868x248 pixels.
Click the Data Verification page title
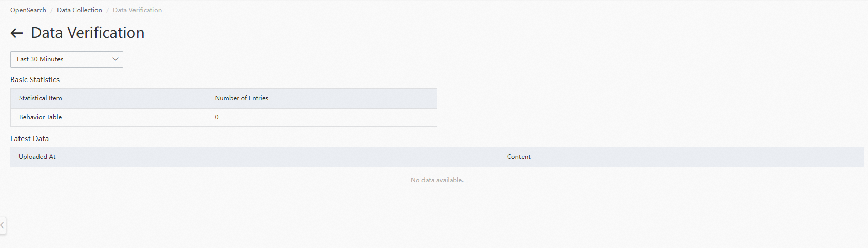[88, 33]
